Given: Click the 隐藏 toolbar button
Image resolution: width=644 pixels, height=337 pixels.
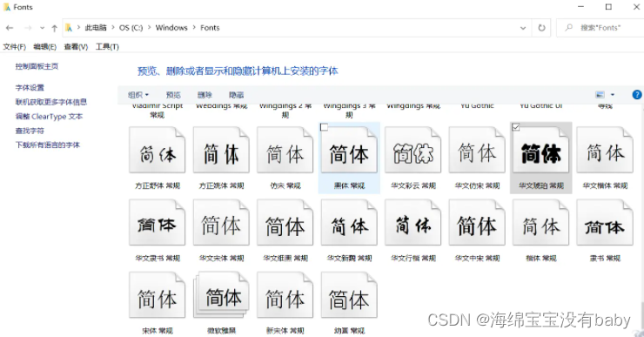Looking at the screenshot, I should tap(236, 95).
